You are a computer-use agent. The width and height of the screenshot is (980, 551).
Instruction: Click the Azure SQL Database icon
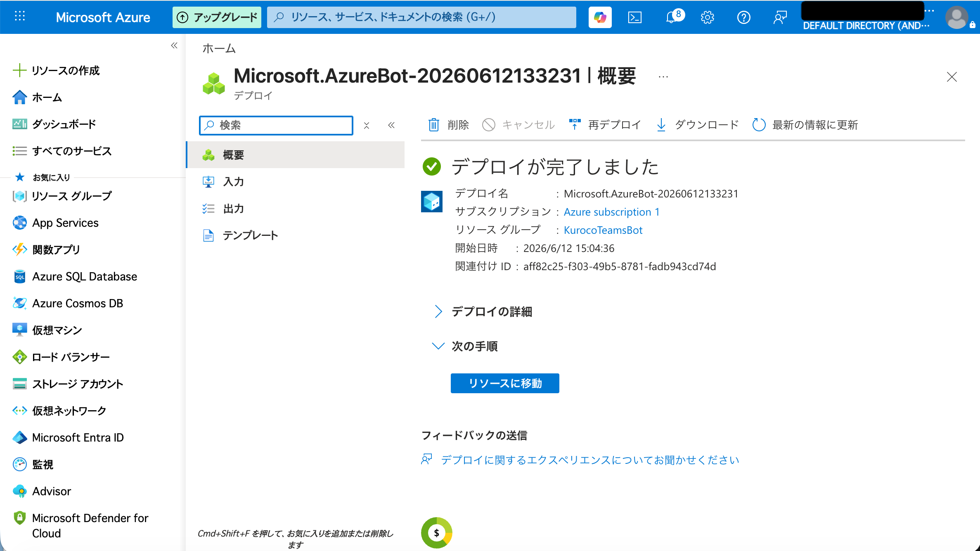19,276
